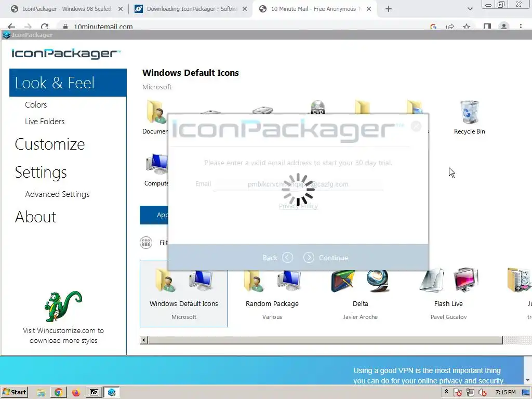Open the Look & Feel section
Viewport: 532px width, 399px height.
(x=68, y=83)
